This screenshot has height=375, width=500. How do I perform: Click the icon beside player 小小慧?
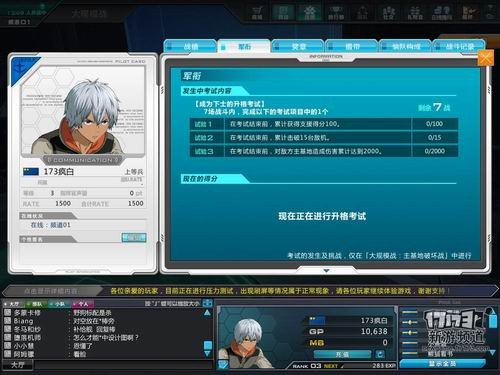click(7, 346)
